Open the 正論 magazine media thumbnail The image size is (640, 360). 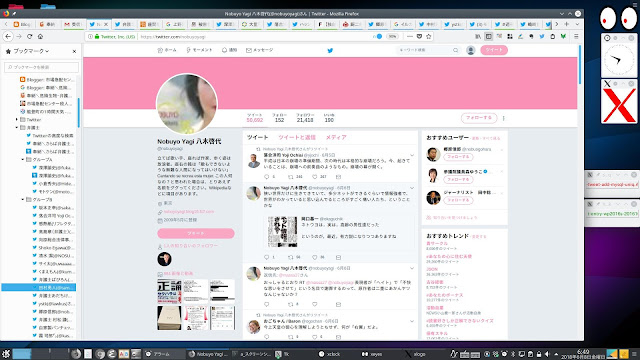click(169, 291)
